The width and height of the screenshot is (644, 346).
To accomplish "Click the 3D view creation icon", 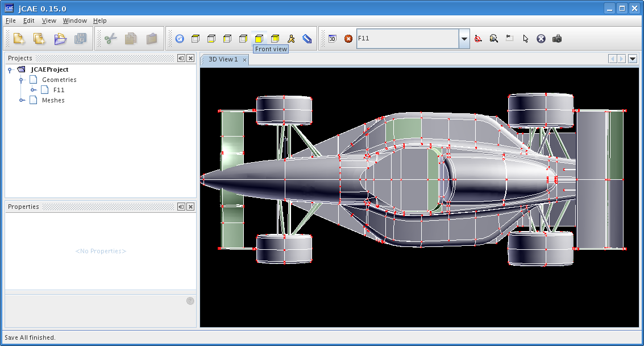I will (333, 39).
